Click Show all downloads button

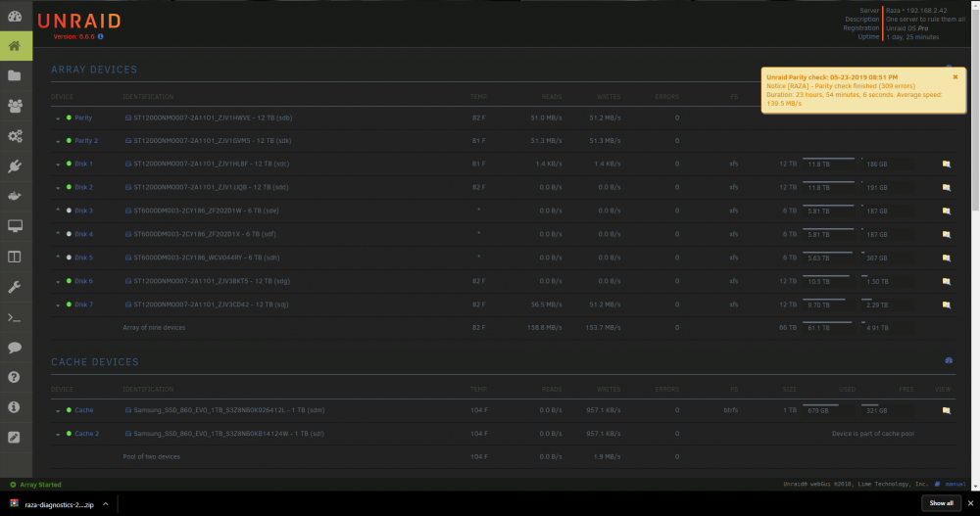941,503
